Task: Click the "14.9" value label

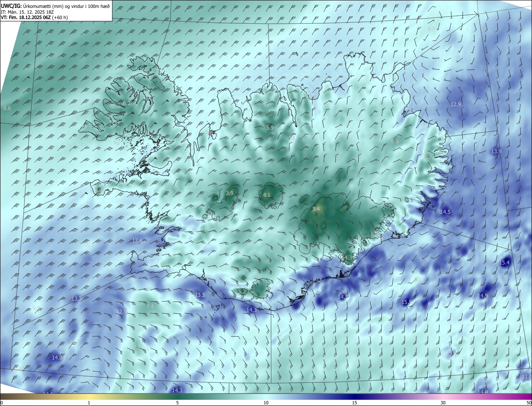Action: pyautogui.click(x=483, y=296)
